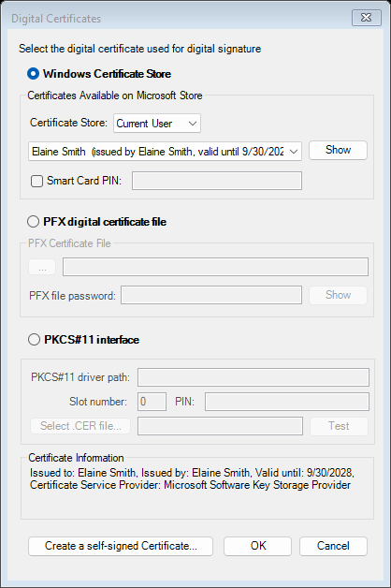Screen dimensions: 391x588
Task: Click the 'Certificate Store:' label
Action: [x=68, y=123]
